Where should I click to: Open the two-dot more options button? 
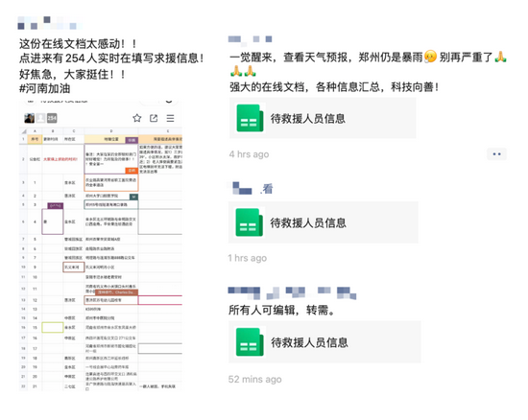pos(496,154)
